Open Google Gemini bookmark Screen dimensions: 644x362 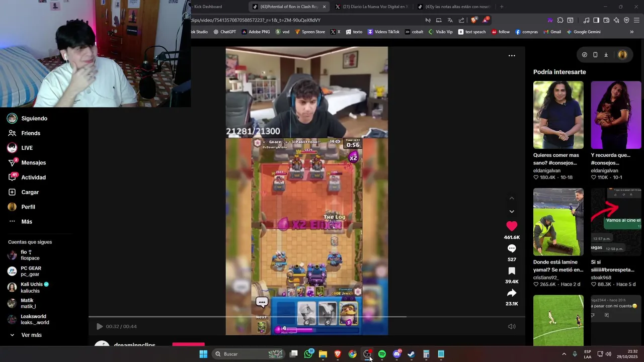point(584,32)
